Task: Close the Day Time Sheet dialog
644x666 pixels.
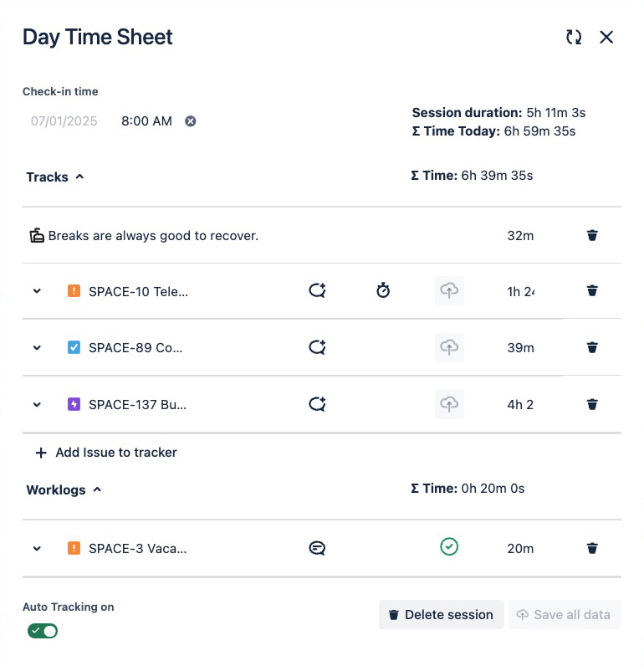Action: point(607,37)
